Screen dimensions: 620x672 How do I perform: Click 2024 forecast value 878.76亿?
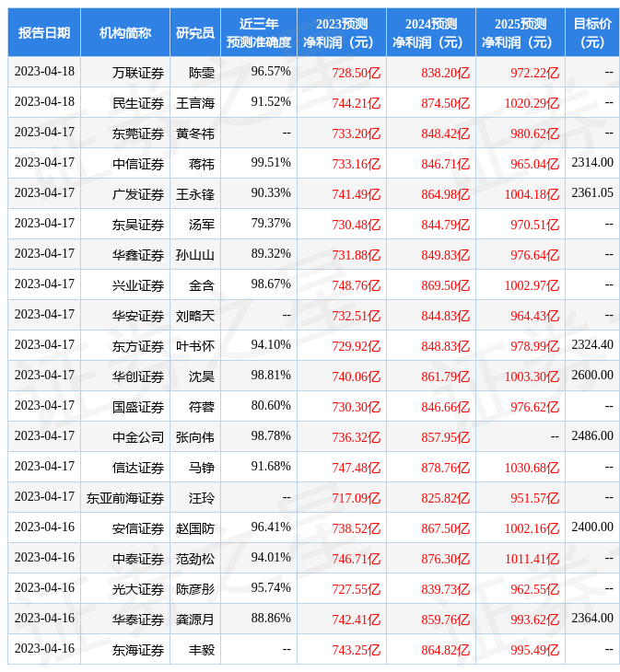pos(446,468)
